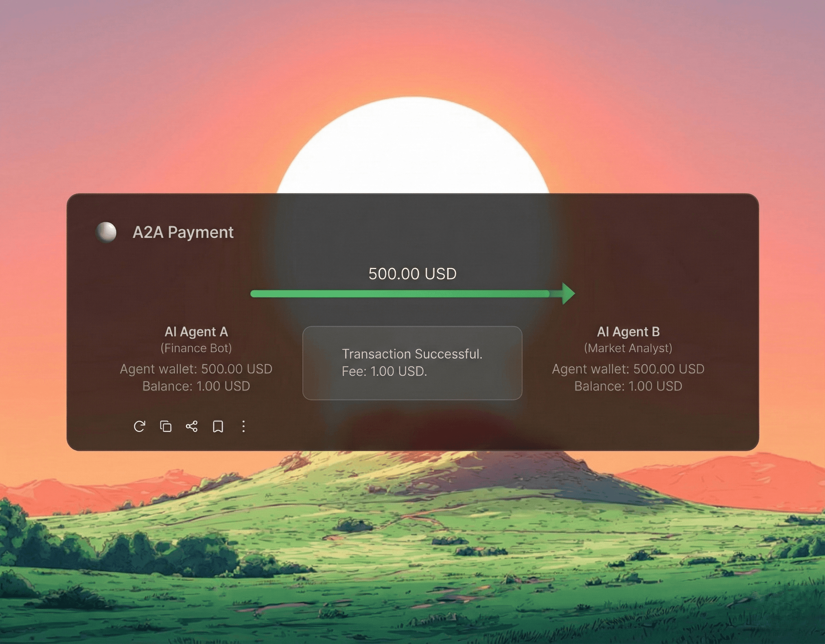The image size is (825, 644).
Task: Click Agent A's wallet amount line
Action: (196, 369)
